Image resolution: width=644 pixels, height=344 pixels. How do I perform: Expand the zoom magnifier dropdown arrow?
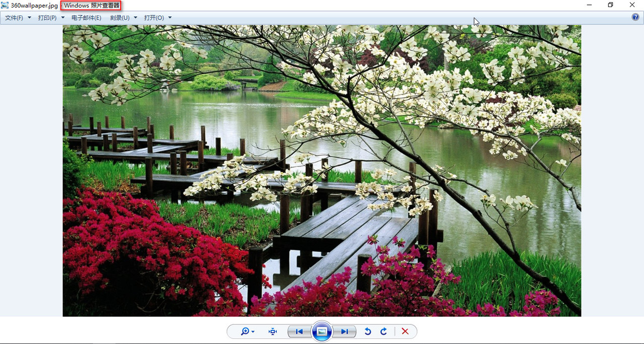coord(253,331)
